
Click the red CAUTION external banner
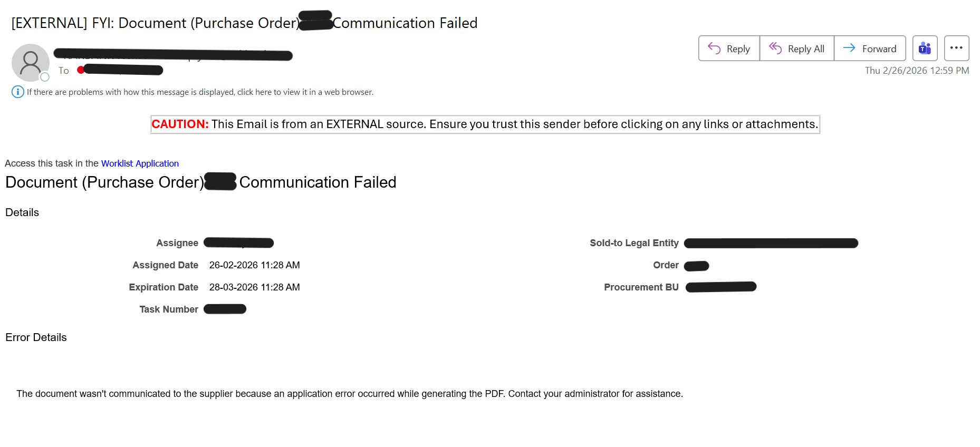tap(485, 124)
